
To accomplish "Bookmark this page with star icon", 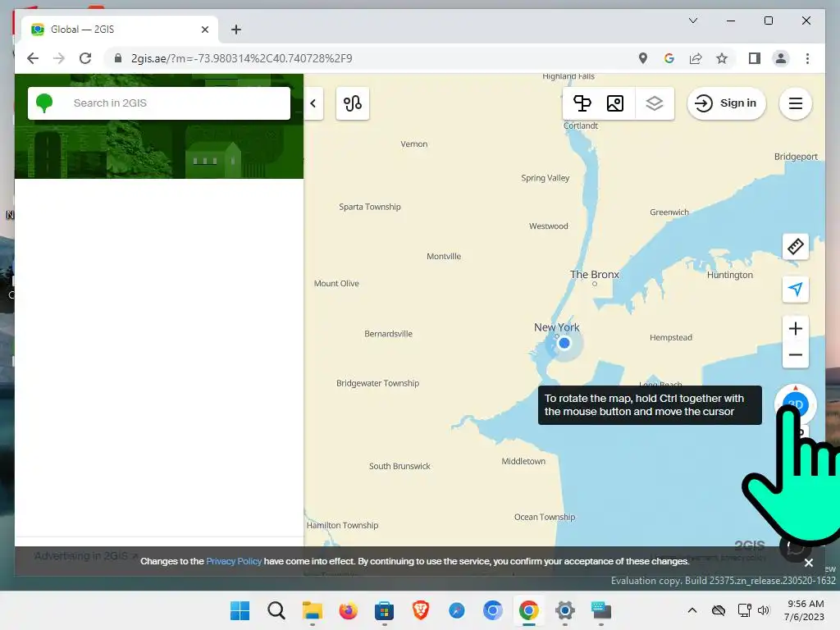I will point(722,58).
